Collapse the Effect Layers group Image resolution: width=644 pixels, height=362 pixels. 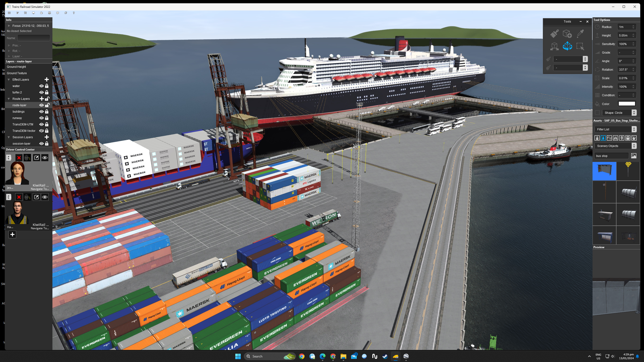pos(9,80)
